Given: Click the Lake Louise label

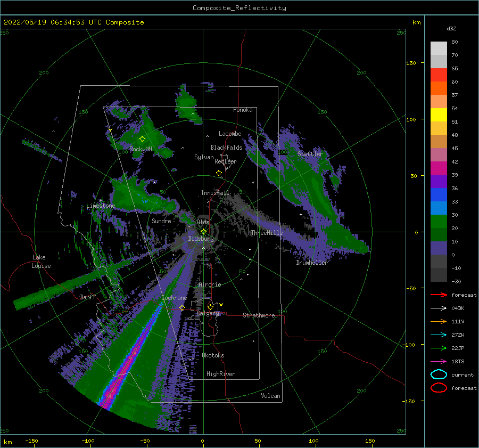Looking at the screenshot, I should 41,262.
